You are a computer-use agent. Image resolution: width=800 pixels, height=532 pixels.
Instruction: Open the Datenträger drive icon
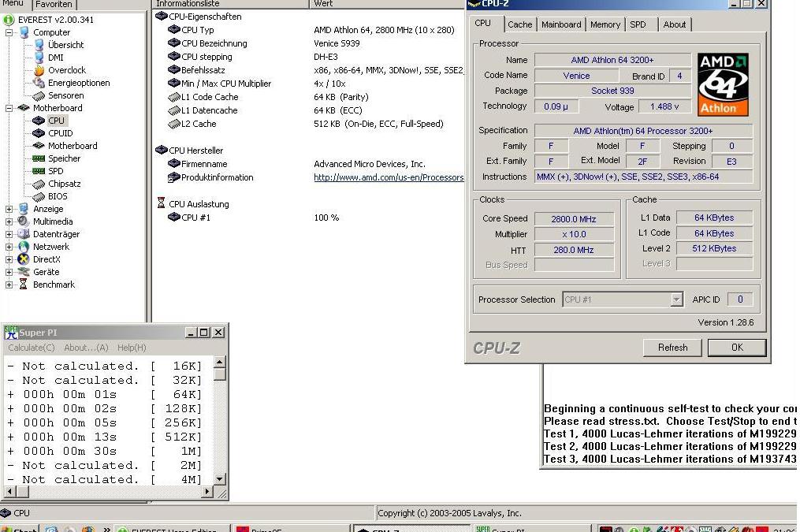(24, 234)
